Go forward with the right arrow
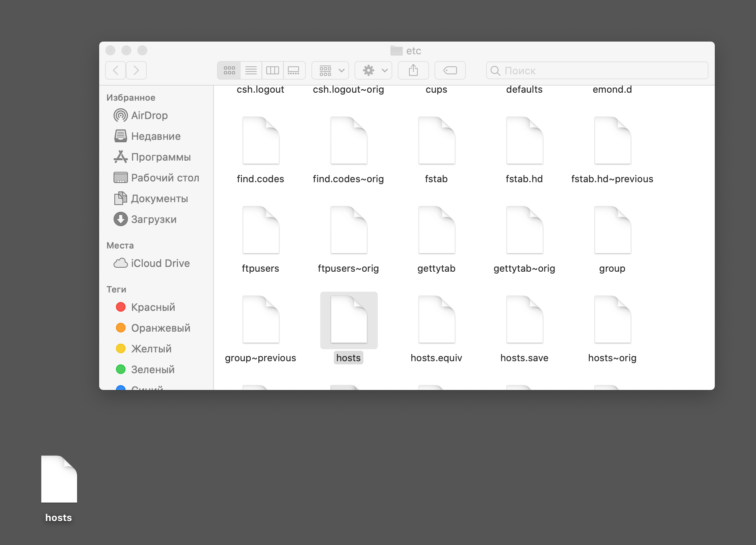756x545 pixels. [x=136, y=71]
